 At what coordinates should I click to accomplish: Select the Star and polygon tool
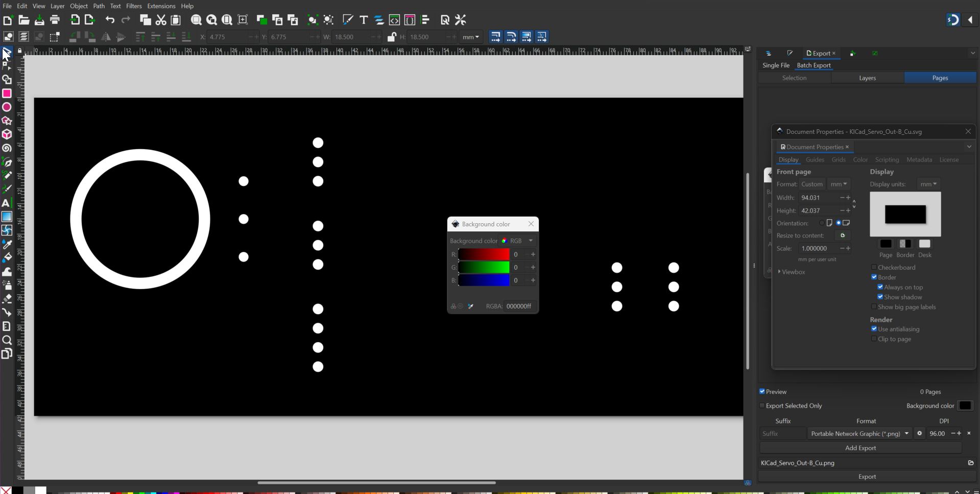click(x=7, y=121)
